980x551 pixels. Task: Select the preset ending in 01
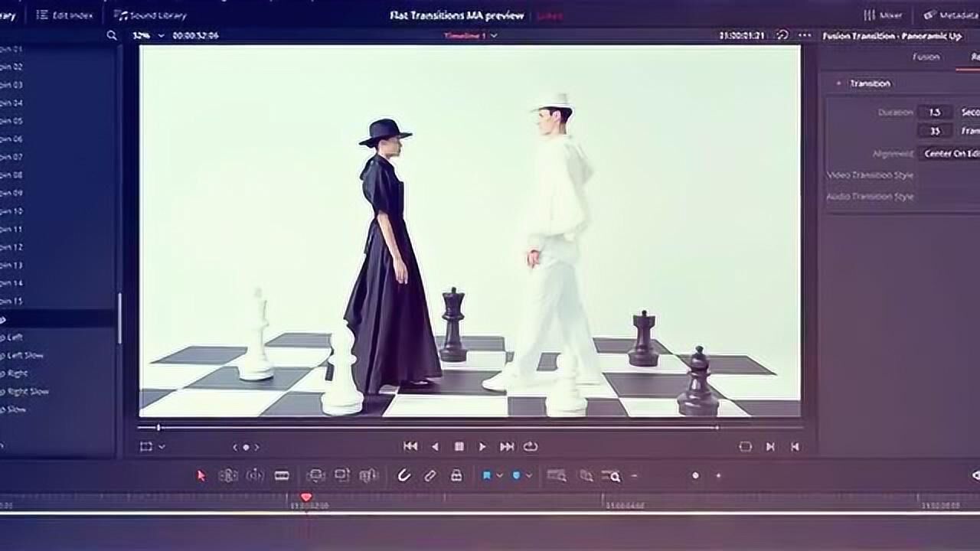(11, 48)
